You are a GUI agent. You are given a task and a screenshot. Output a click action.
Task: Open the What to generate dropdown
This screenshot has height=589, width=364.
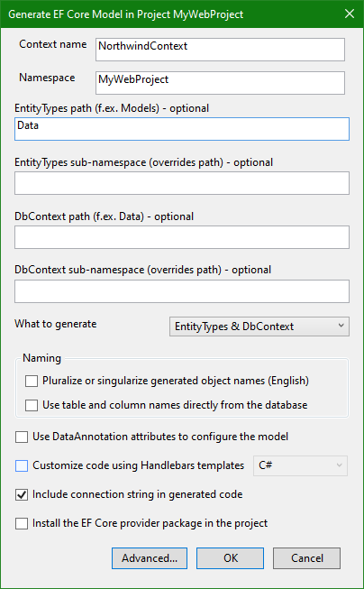pyautogui.click(x=259, y=327)
